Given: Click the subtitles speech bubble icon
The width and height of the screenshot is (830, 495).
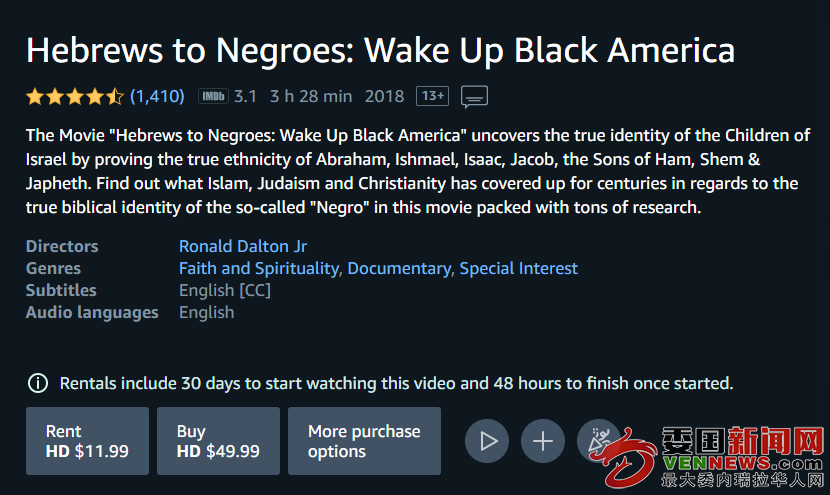Looking at the screenshot, I should click(474, 97).
